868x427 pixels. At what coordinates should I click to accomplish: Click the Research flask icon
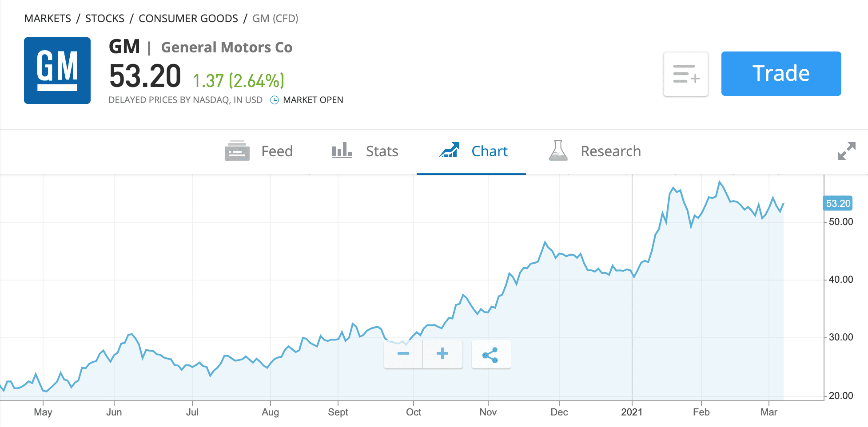pos(558,150)
